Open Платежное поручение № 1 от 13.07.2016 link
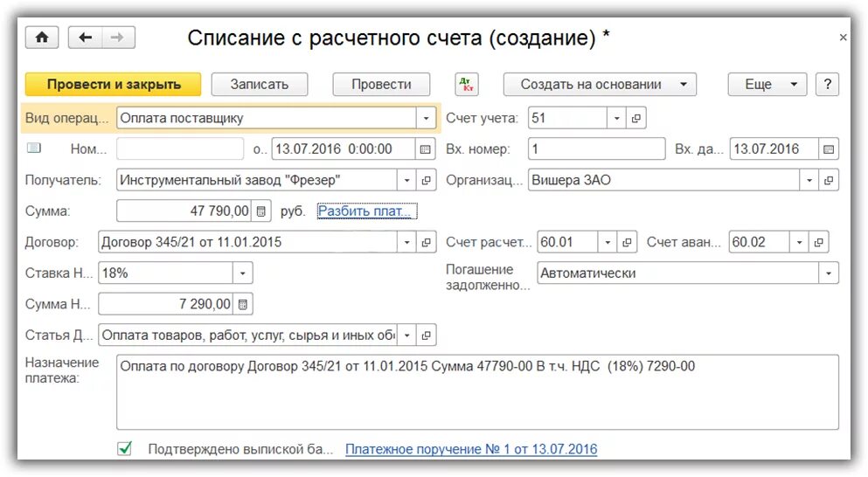Image resolution: width=868 pixels, height=477 pixels. coord(471,449)
